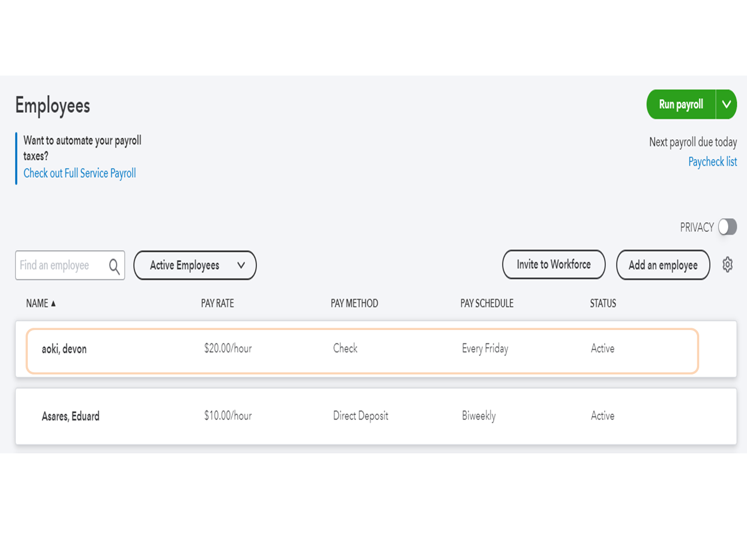
Task: Open the Asares, Eduard employee row
Action: click(x=71, y=416)
